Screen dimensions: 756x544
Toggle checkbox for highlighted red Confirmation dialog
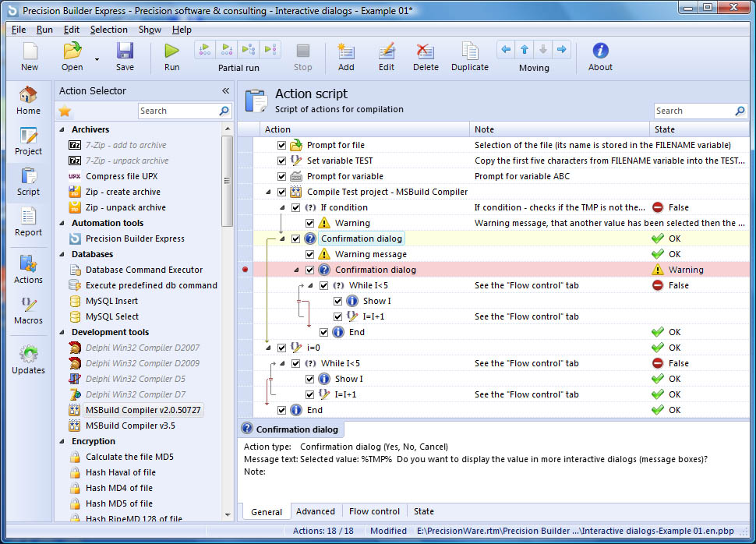pyautogui.click(x=309, y=270)
